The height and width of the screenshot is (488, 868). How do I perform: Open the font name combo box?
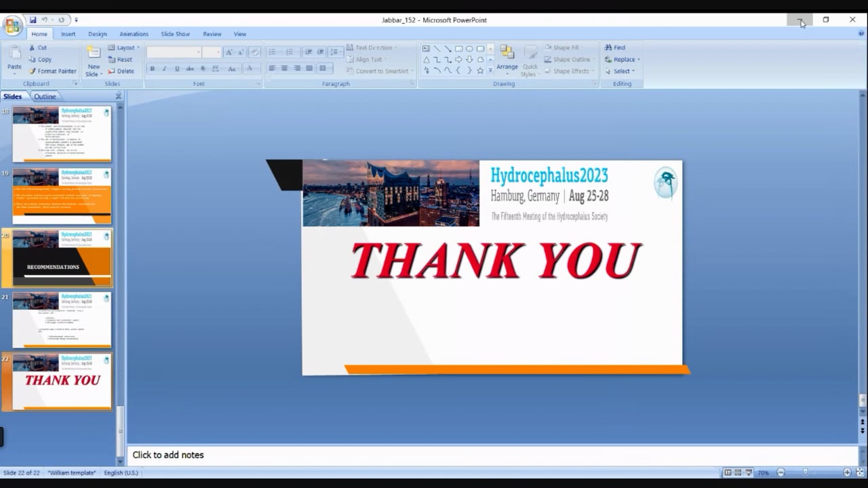pos(174,52)
